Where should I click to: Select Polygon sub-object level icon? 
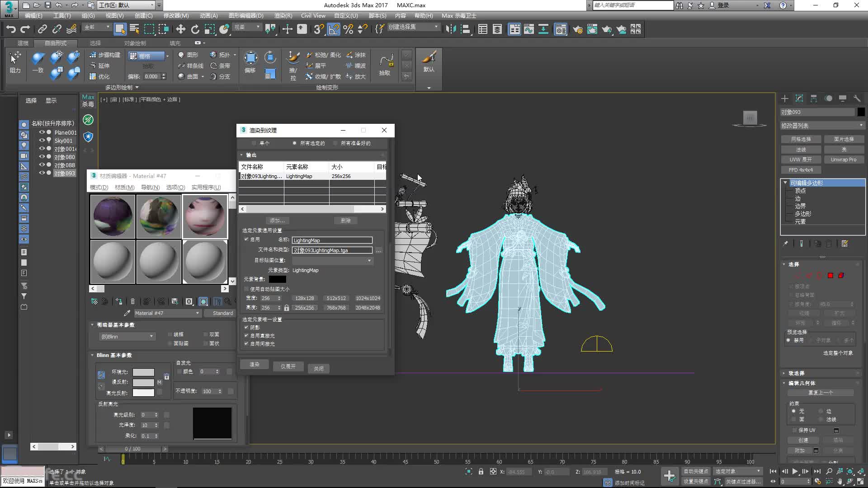coord(830,276)
